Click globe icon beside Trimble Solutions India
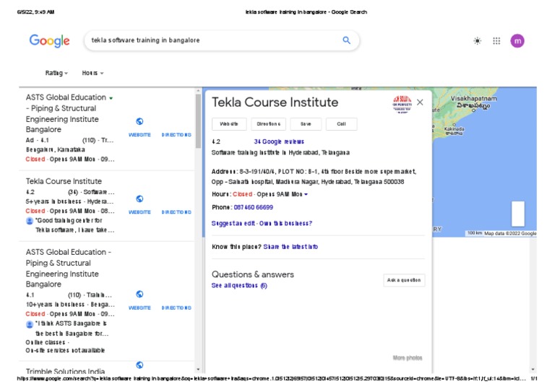 pyautogui.click(x=139, y=365)
